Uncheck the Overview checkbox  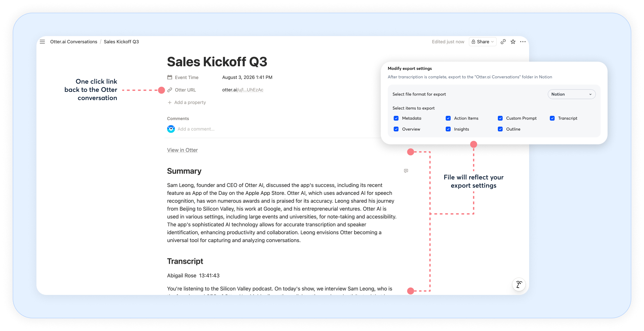(x=396, y=129)
